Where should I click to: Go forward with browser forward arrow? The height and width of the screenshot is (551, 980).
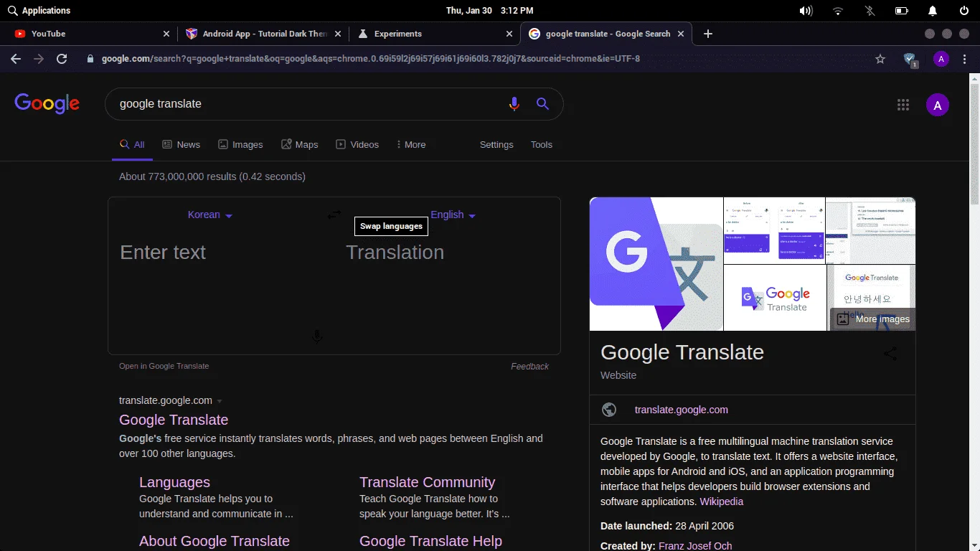[x=39, y=59]
